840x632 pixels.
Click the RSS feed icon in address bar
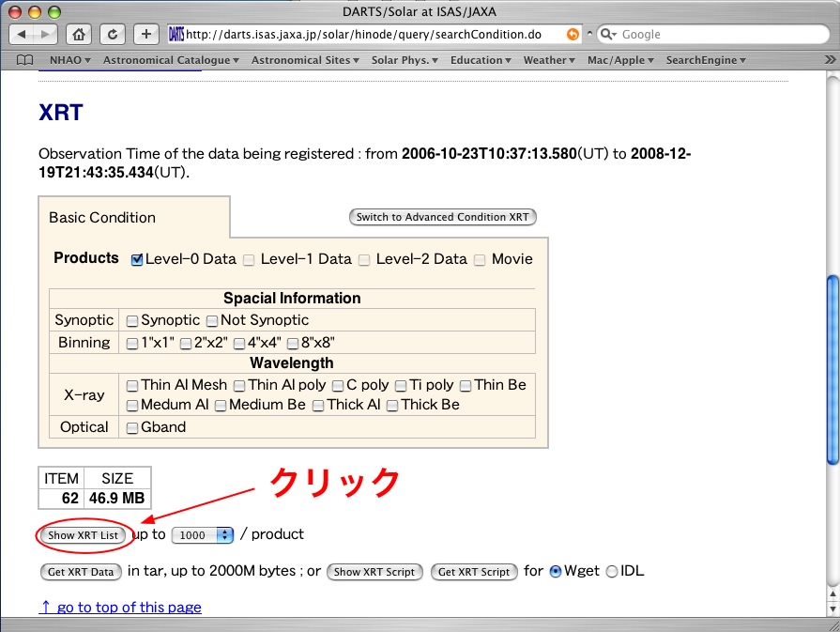coord(573,34)
